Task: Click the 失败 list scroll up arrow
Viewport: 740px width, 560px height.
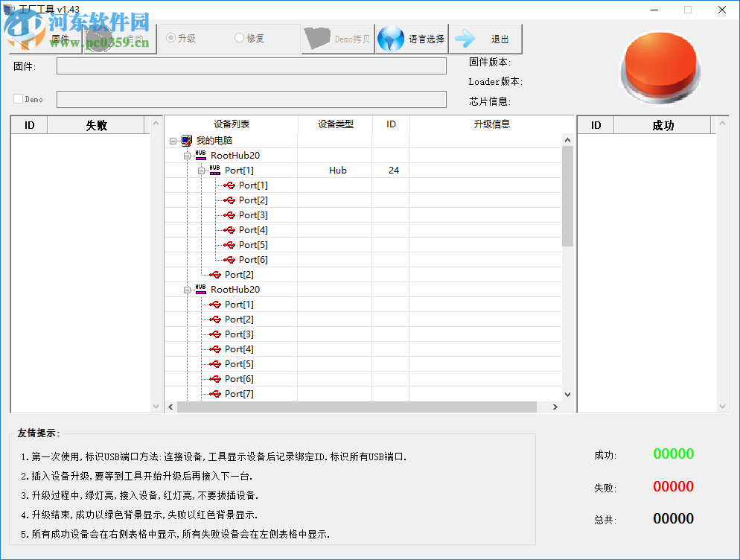Action: (x=156, y=123)
